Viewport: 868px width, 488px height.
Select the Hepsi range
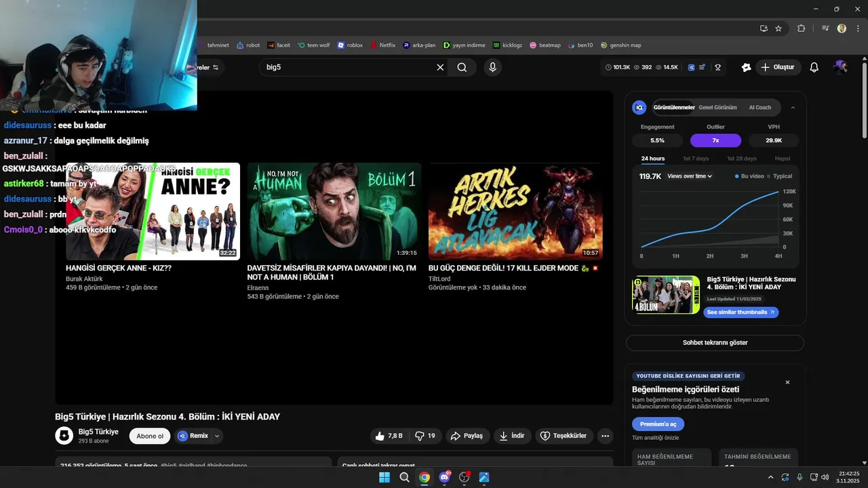point(783,159)
